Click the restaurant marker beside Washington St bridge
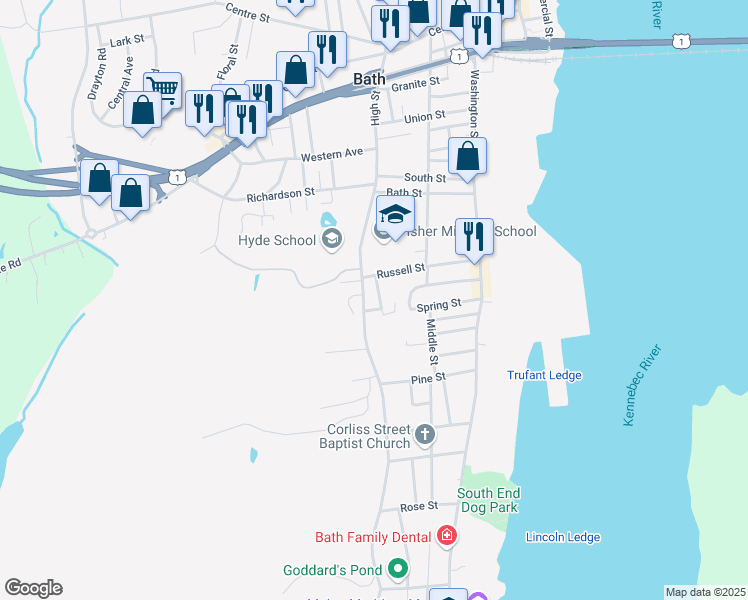Viewport: 748px width, 600px height. (x=482, y=31)
